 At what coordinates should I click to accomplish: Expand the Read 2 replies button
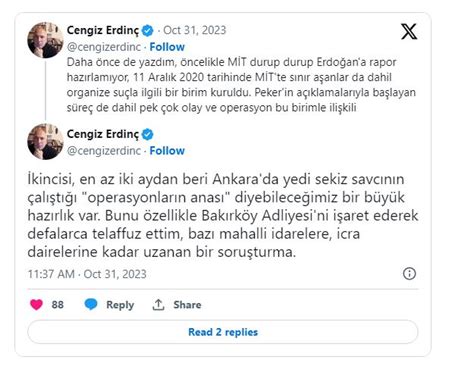(223, 332)
